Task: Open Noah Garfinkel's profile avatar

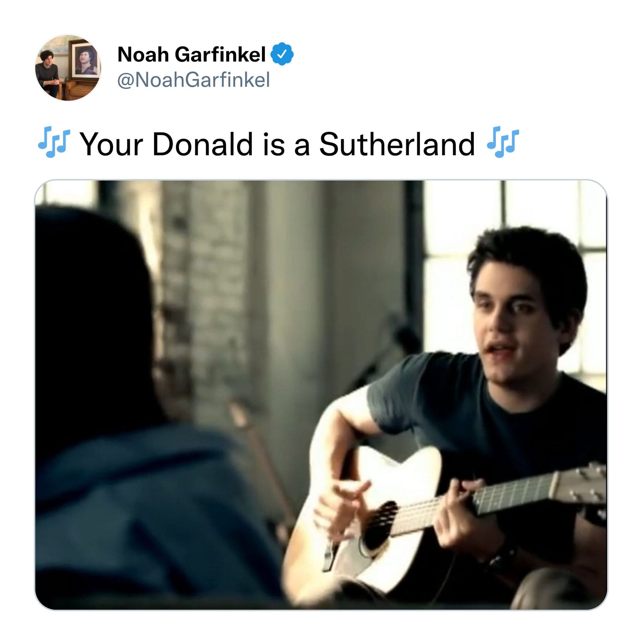Action: coord(68,67)
